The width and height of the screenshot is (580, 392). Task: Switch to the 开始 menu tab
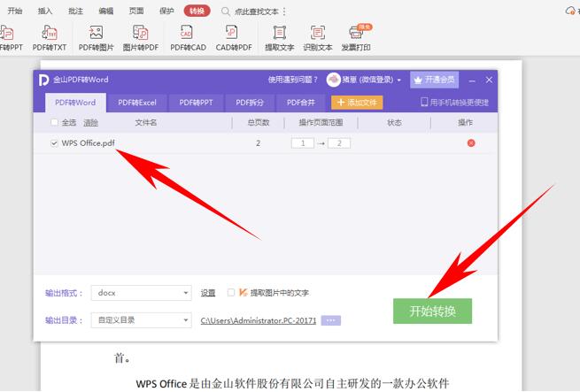point(15,12)
